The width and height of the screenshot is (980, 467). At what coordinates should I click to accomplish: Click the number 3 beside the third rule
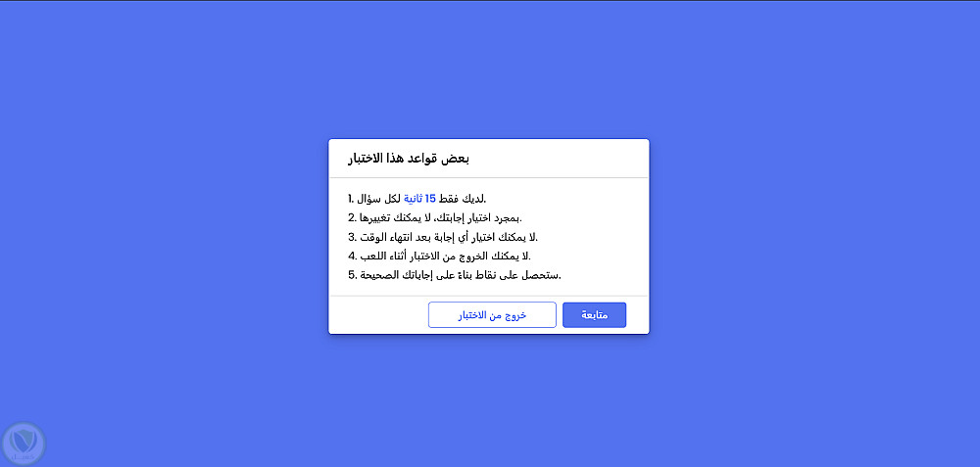click(351, 237)
